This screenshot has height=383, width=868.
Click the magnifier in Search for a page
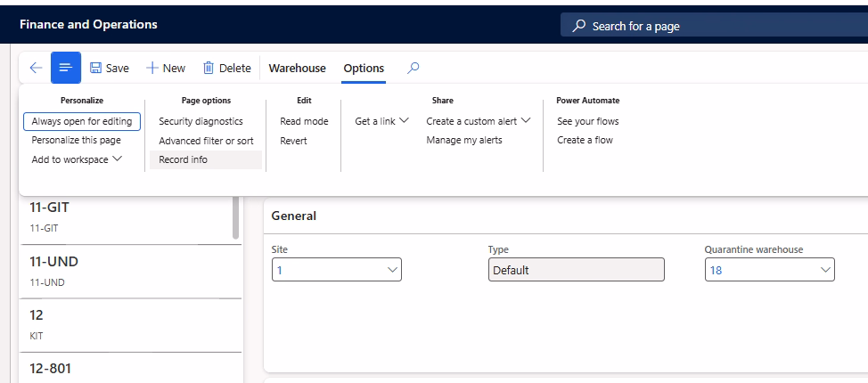tap(579, 26)
